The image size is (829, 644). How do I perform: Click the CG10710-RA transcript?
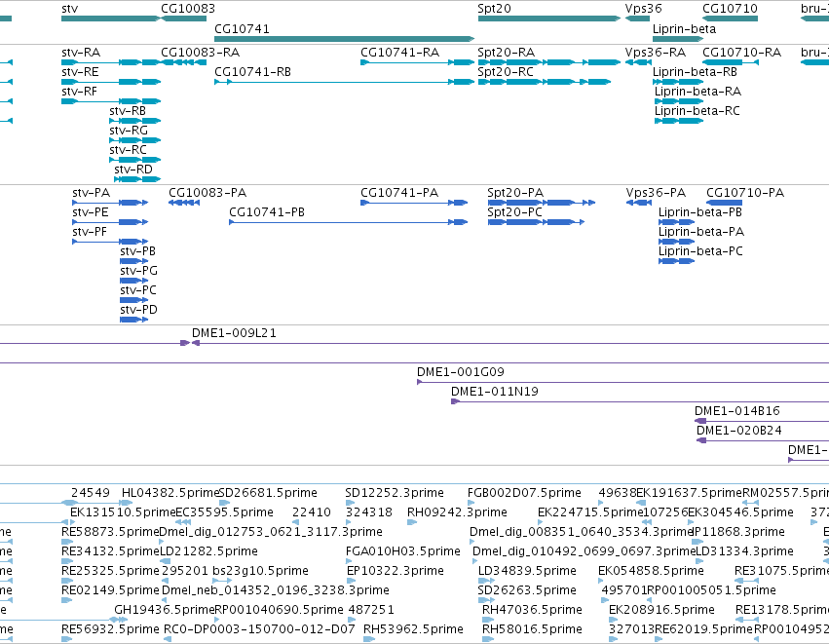tap(731, 62)
